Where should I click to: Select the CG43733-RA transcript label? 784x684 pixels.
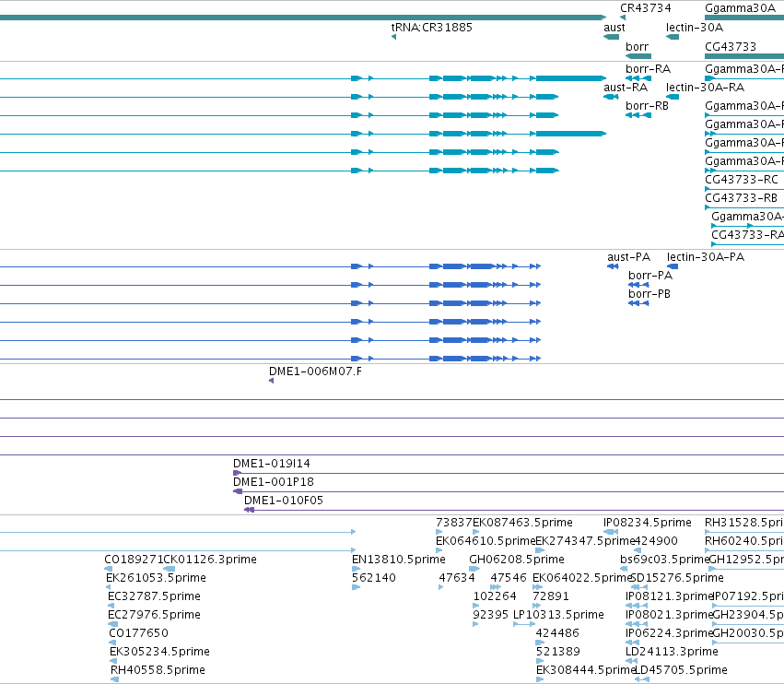(747, 235)
